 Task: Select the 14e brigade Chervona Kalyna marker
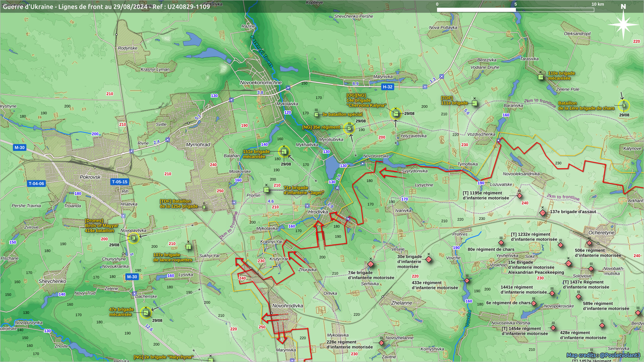[x=395, y=114]
